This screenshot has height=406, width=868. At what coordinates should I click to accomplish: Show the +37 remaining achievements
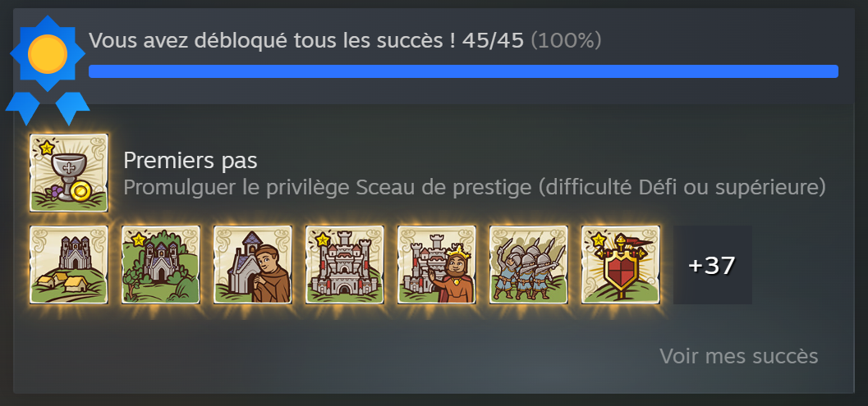pos(713,265)
